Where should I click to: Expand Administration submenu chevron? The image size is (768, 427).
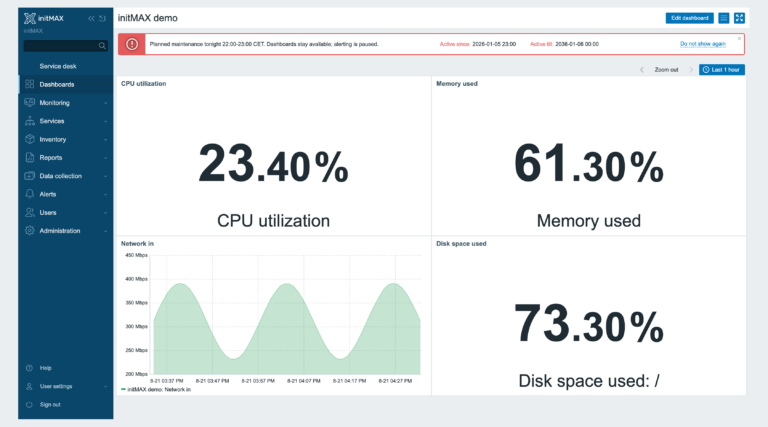(x=105, y=231)
